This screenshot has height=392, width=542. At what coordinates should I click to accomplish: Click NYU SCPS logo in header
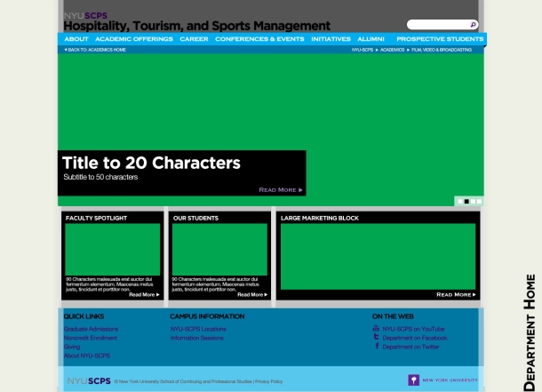[85, 16]
